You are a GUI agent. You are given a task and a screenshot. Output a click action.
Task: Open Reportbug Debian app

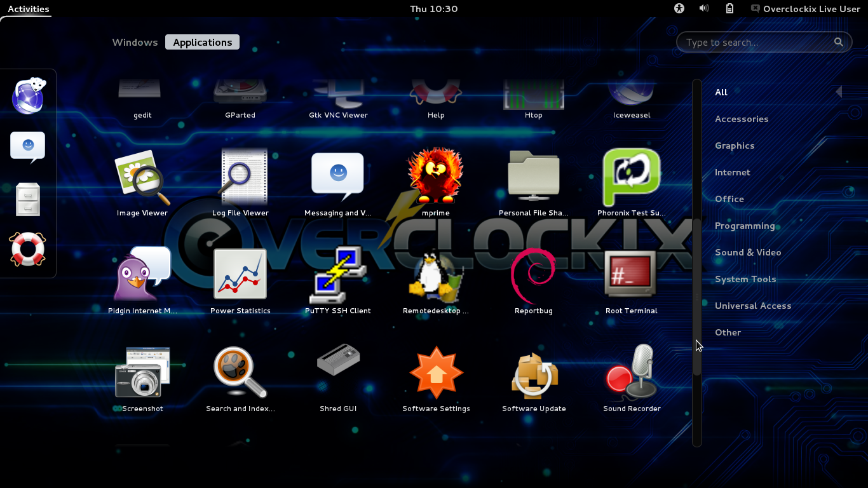[x=534, y=281]
